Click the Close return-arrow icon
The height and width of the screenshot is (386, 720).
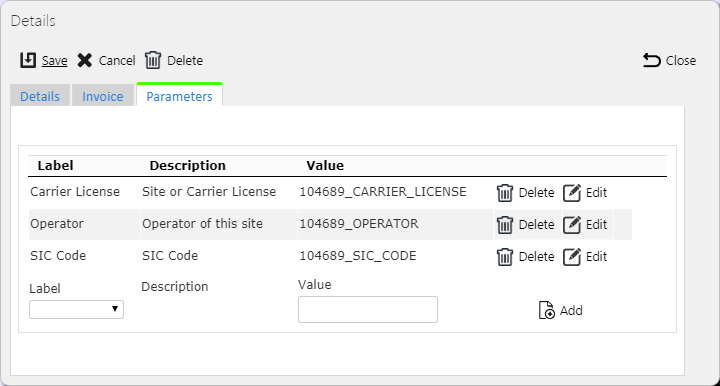(x=652, y=60)
